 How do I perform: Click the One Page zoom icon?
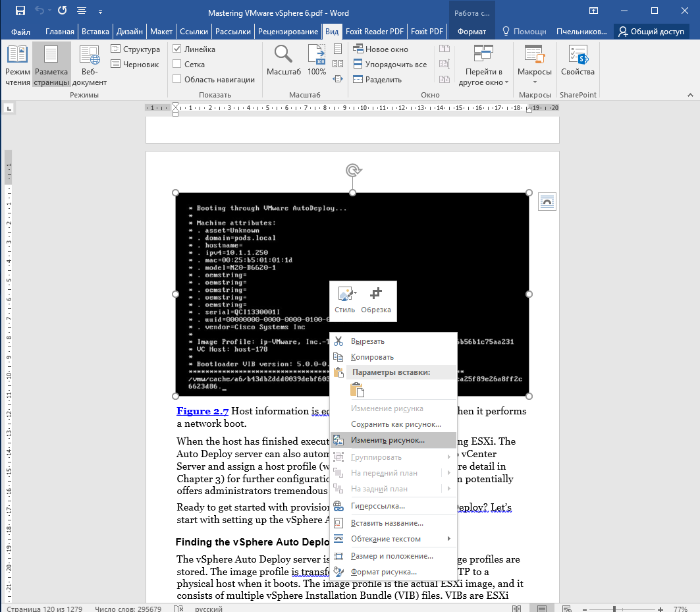[338, 49]
